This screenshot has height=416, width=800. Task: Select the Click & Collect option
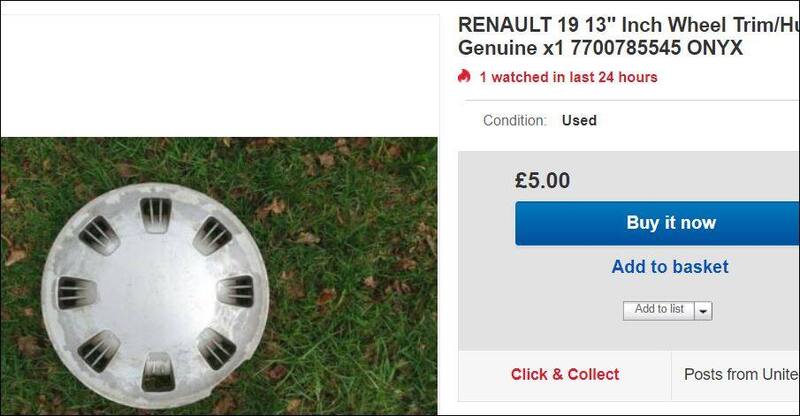(x=565, y=374)
